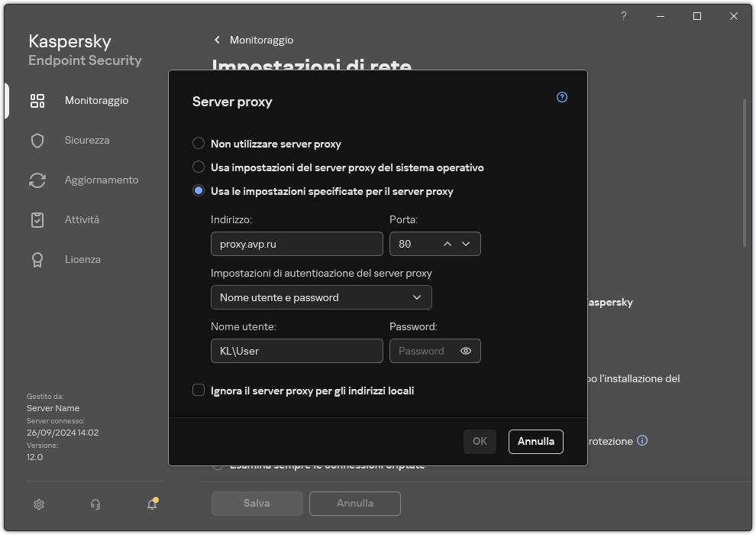Show the password with the eye toggle
756x535 pixels.
(468, 351)
